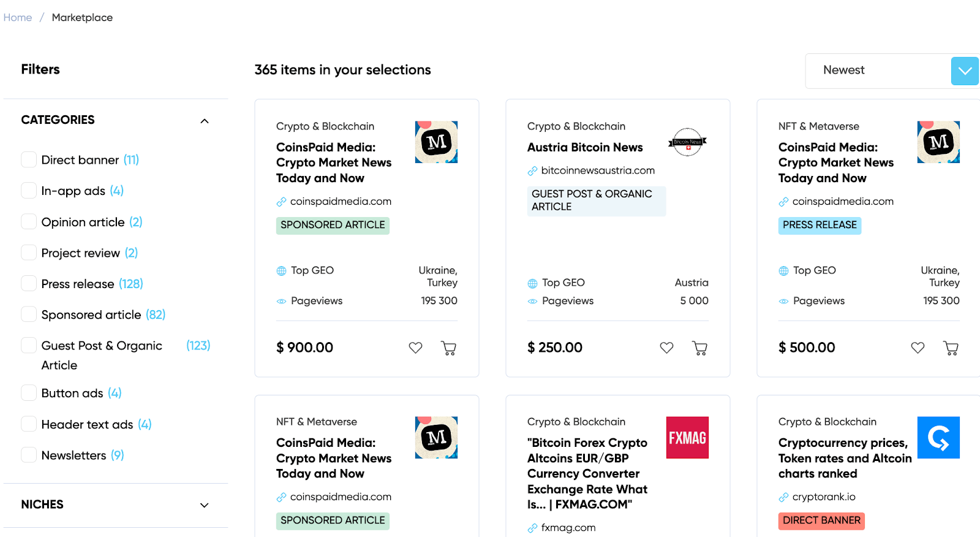Expand the NICHES filter section
The height and width of the screenshot is (537, 980).
[x=204, y=505]
